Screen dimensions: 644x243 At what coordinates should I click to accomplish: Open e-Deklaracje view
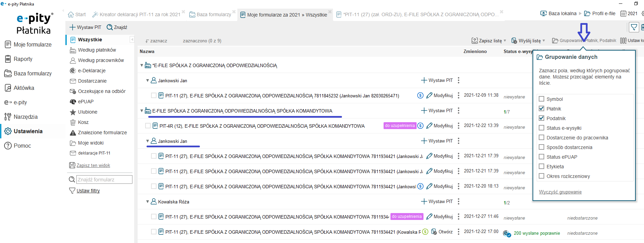88,71
